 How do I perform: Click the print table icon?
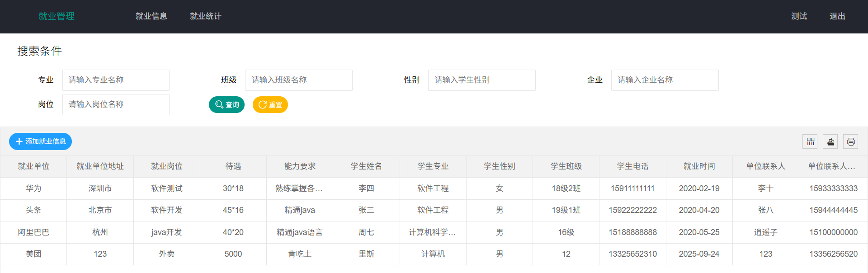tap(851, 141)
